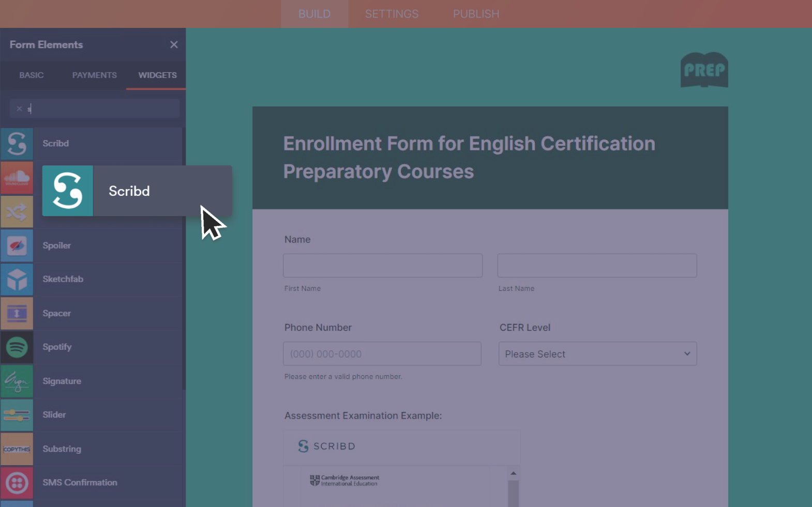Screen dimensions: 812x507
Task: Click the Cambridge Assessment document header
Action: point(344,481)
